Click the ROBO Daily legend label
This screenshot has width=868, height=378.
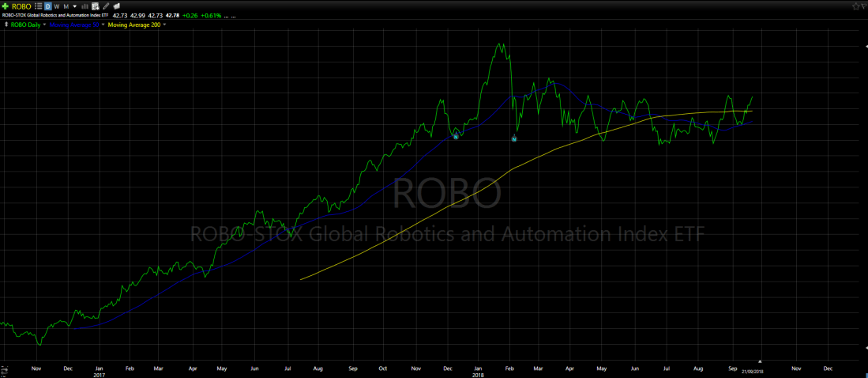25,25
